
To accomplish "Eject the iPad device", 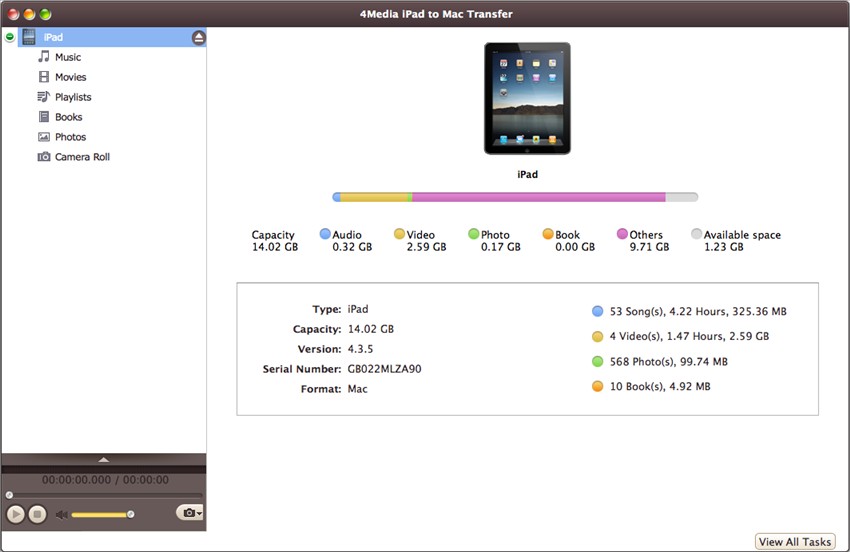I will [x=198, y=37].
